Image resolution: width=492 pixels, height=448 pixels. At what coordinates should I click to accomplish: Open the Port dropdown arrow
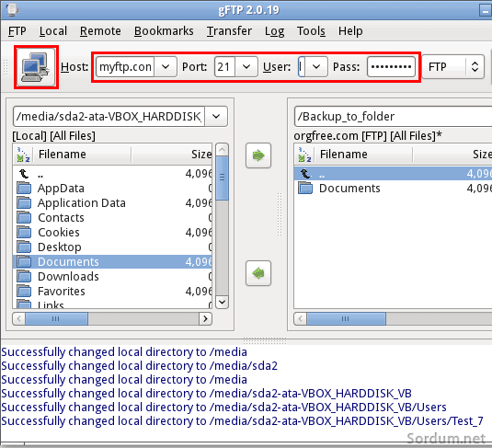[246, 66]
